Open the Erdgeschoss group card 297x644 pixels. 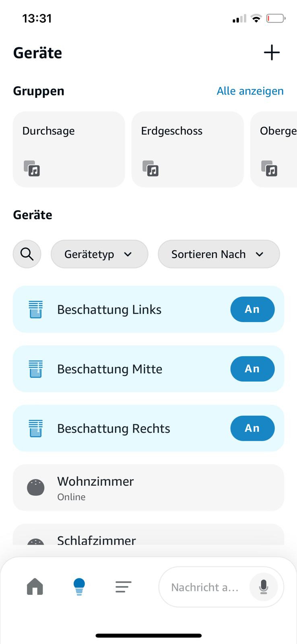[x=188, y=149]
